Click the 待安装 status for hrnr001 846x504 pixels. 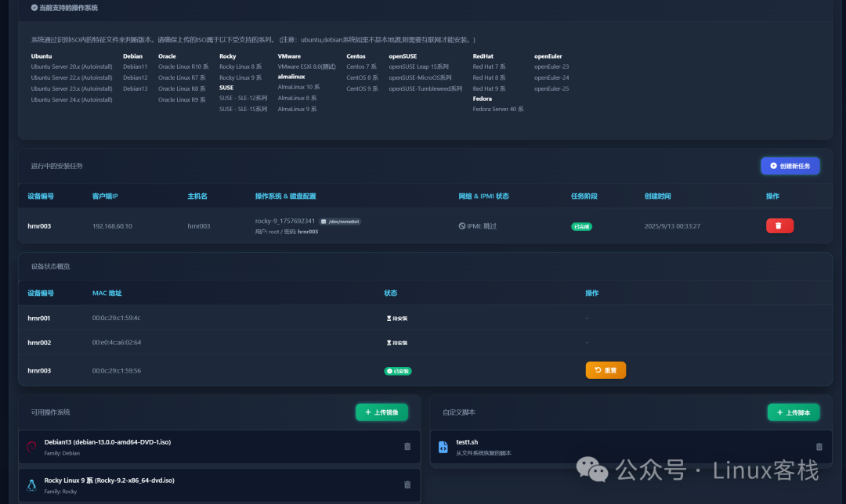tap(397, 318)
